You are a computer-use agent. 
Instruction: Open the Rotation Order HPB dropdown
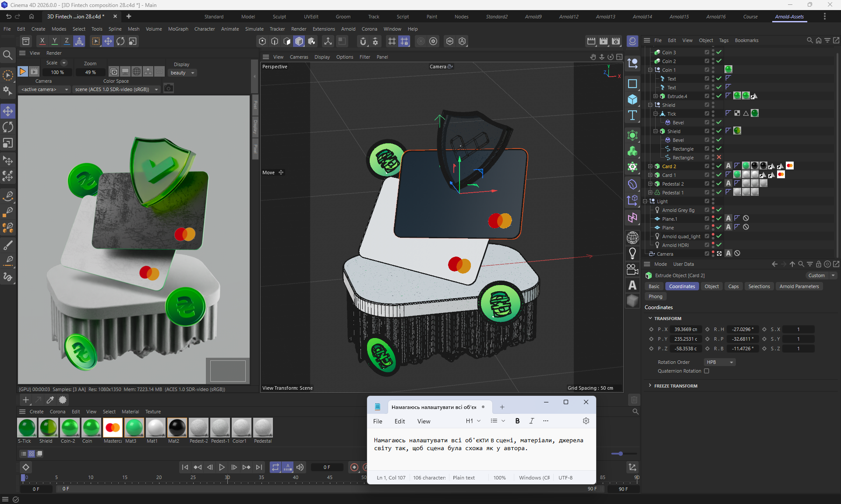pos(720,362)
